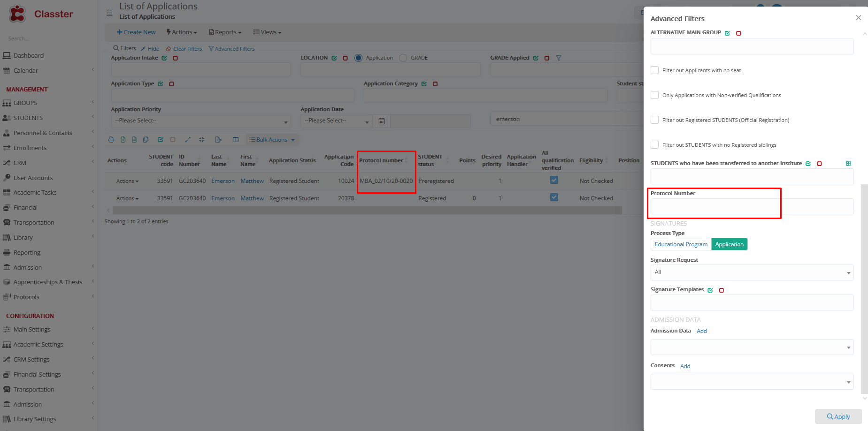Click the hamburger menu icon
Screen dimensions: 868x431
(109, 13)
